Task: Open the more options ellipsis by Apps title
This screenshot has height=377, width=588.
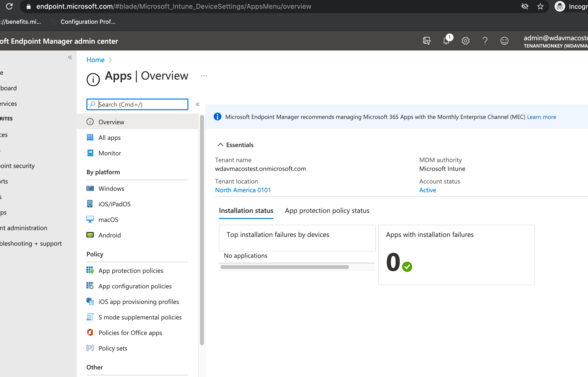Action: pyautogui.click(x=204, y=76)
